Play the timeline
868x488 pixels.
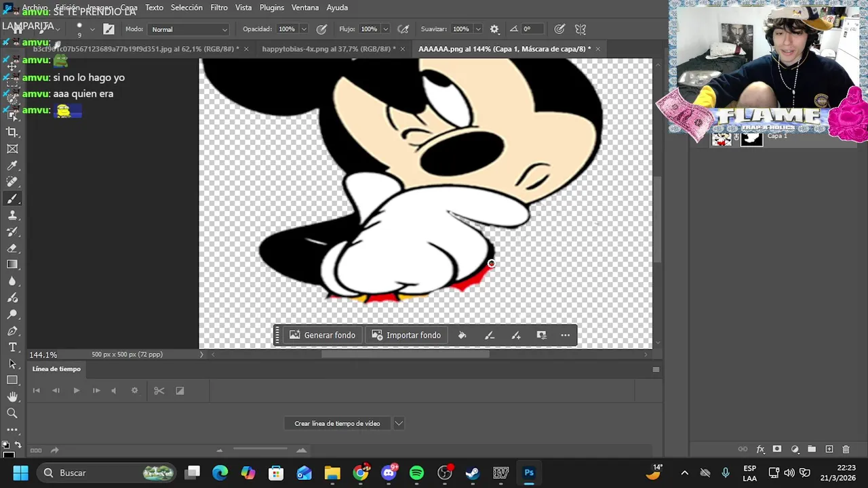(x=76, y=390)
